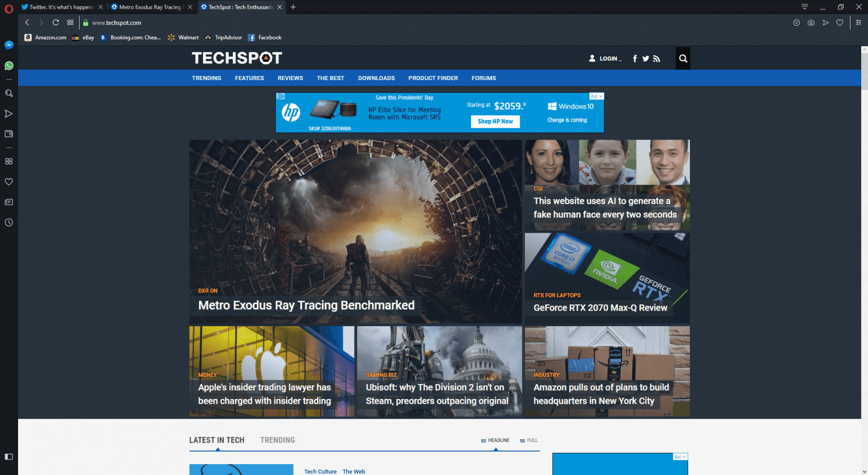Switch to the Twitter tab

pyautogui.click(x=61, y=7)
